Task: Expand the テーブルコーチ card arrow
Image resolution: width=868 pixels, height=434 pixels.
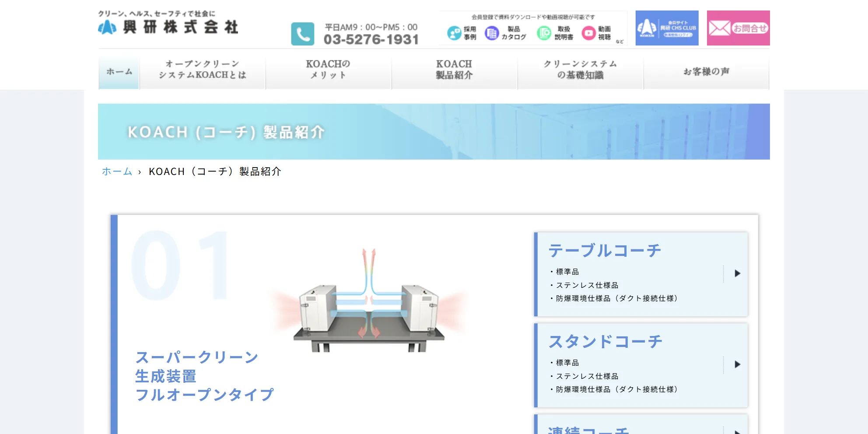Action: 737,273
